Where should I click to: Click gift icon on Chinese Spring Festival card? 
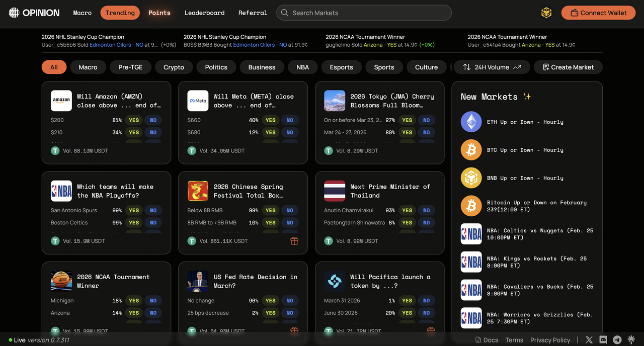click(x=294, y=241)
